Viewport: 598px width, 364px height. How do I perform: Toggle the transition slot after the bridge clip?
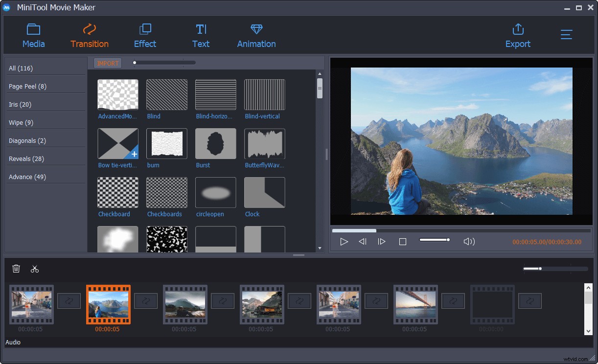(x=453, y=301)
